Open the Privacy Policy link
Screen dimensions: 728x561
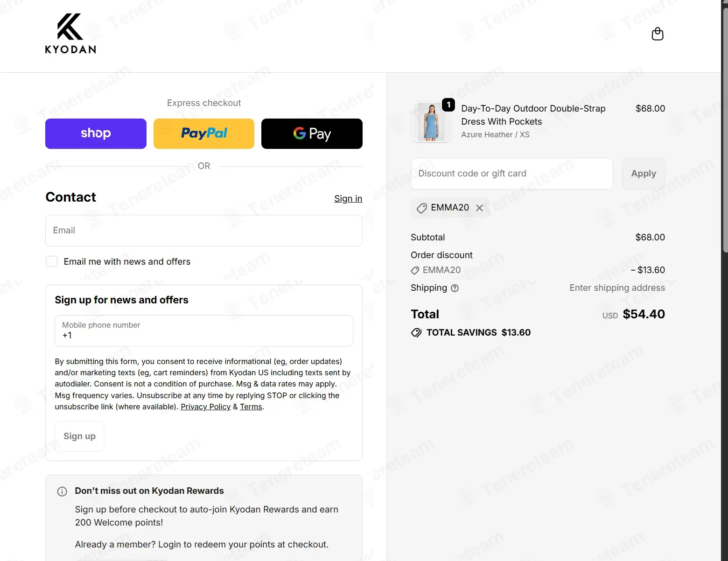pos(206,407)
